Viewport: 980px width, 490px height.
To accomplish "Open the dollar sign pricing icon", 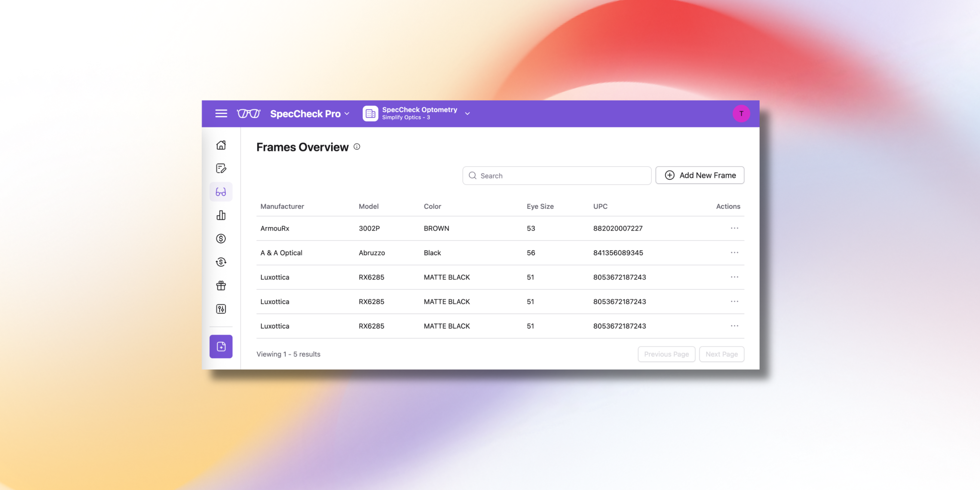I will (221, 238).
